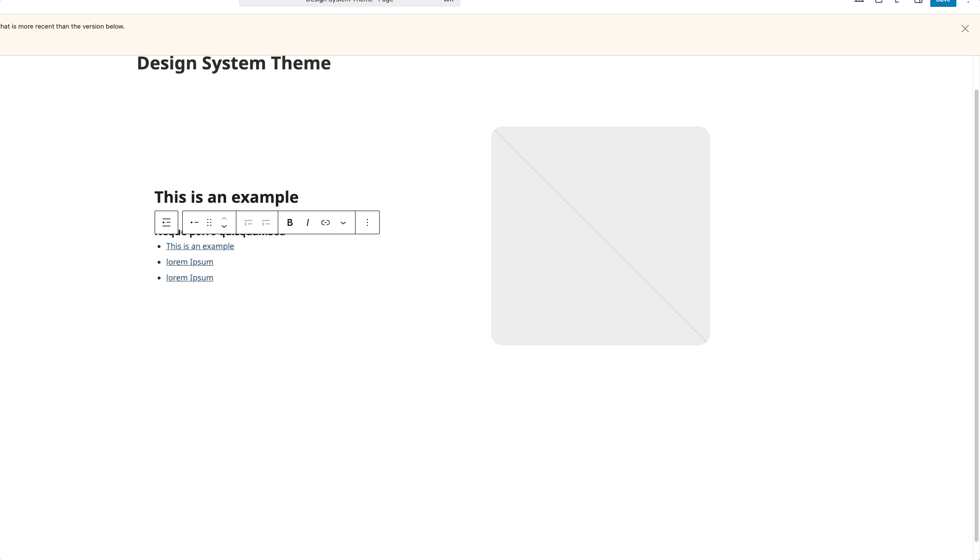This screenshot has width=980, height=560.
Task: Toggle italic formatting
Action: [x=308, y=222]
